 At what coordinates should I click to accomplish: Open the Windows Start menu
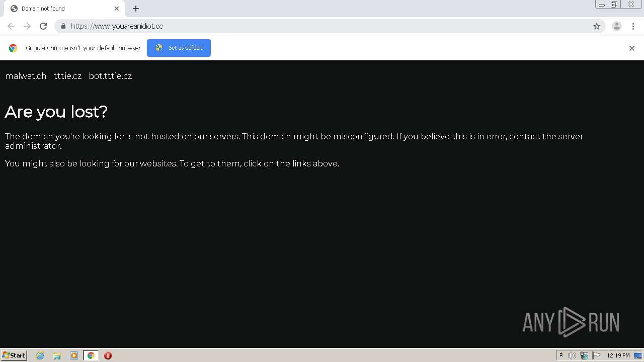coord(14,355)
